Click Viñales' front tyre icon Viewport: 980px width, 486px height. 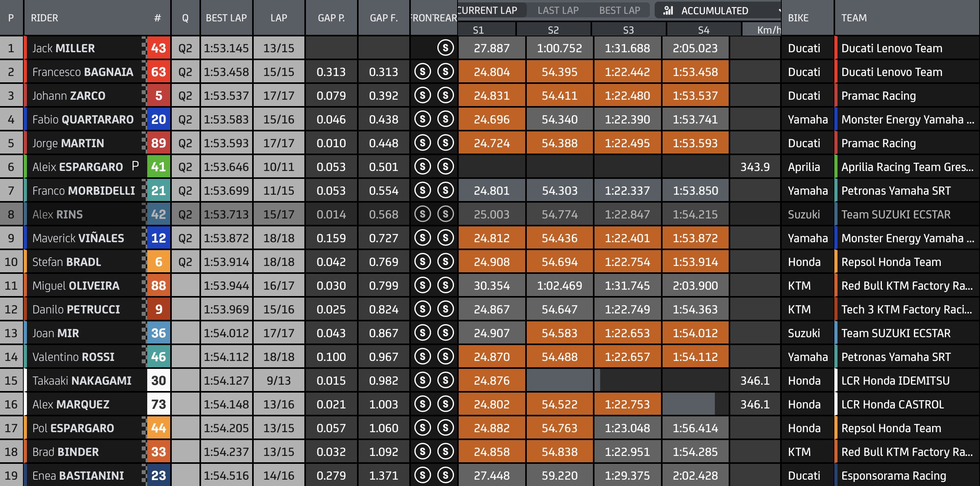[x=423, y=238]
